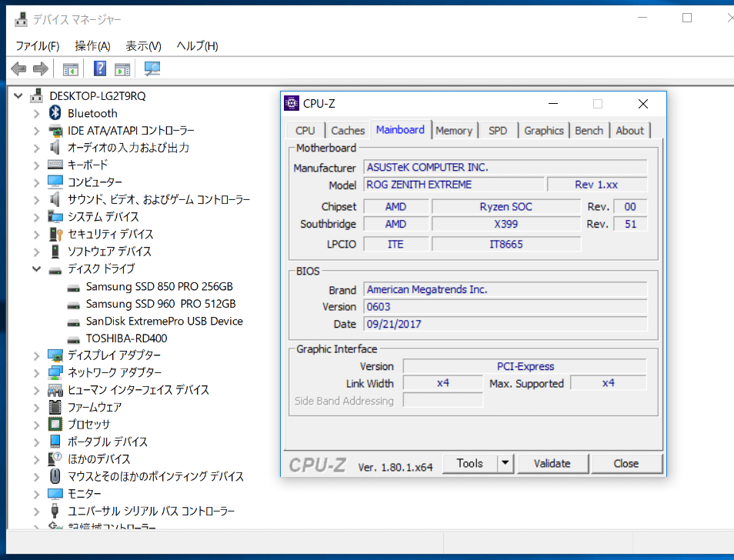The height and width of the screenshot is (560, 734).
Task: Expand the processor (プロセッサ) category
Action: tap(36, 425)
